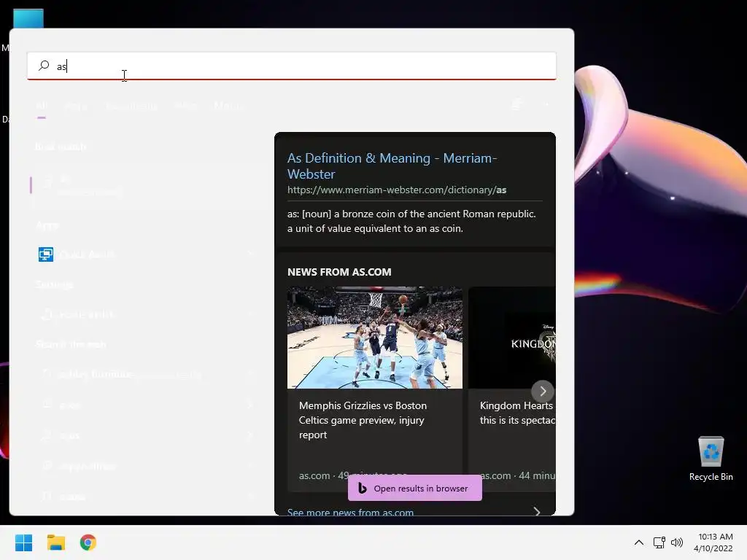Select the All search filter tab
The image size is (747, 560).
[42, 105]
